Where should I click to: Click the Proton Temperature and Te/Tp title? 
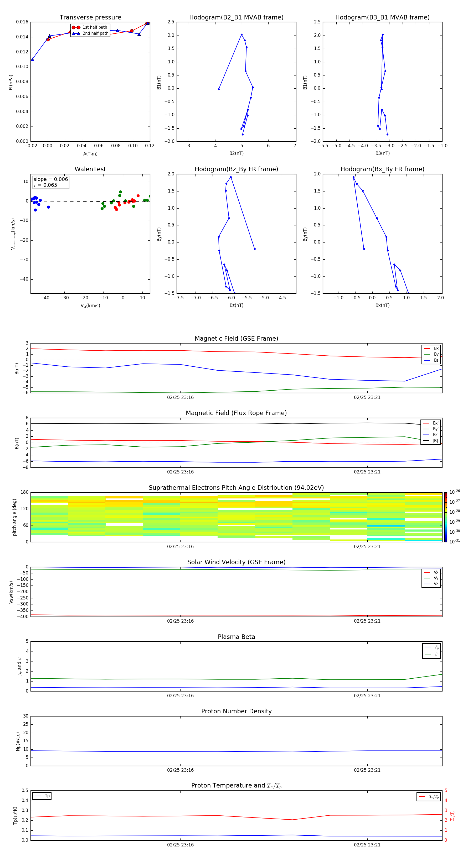pyautogui.click(x=236, y=785)
